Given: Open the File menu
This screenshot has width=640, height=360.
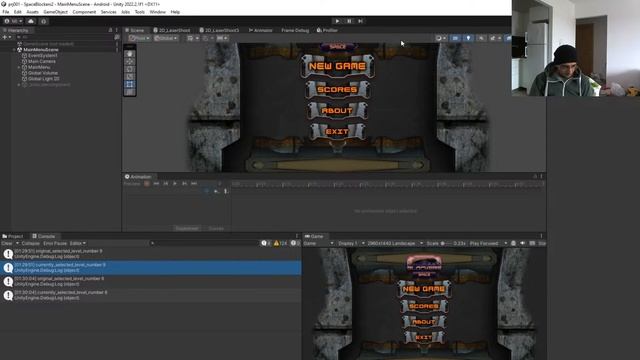Looking at the screenshot, I should (x=6, y=12).
